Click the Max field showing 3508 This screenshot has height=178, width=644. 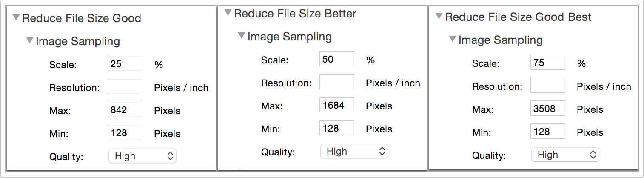click(548, 109)
